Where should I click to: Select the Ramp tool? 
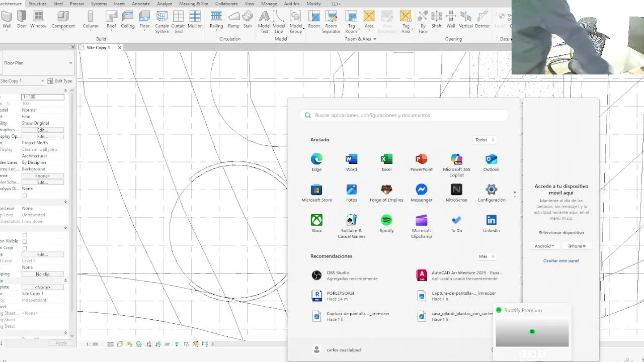coord(233,20)
